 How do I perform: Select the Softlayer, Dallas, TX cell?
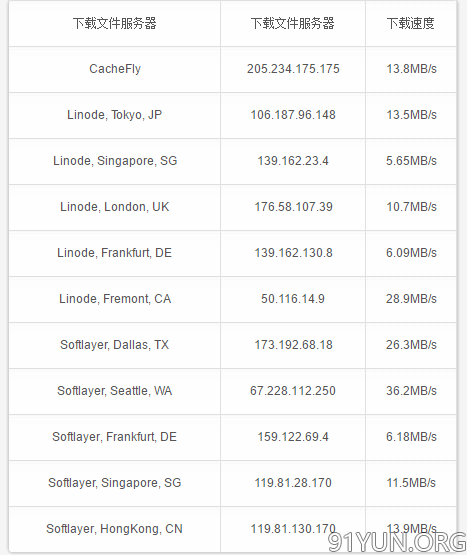pyautogui.click(x=115, y=345)
